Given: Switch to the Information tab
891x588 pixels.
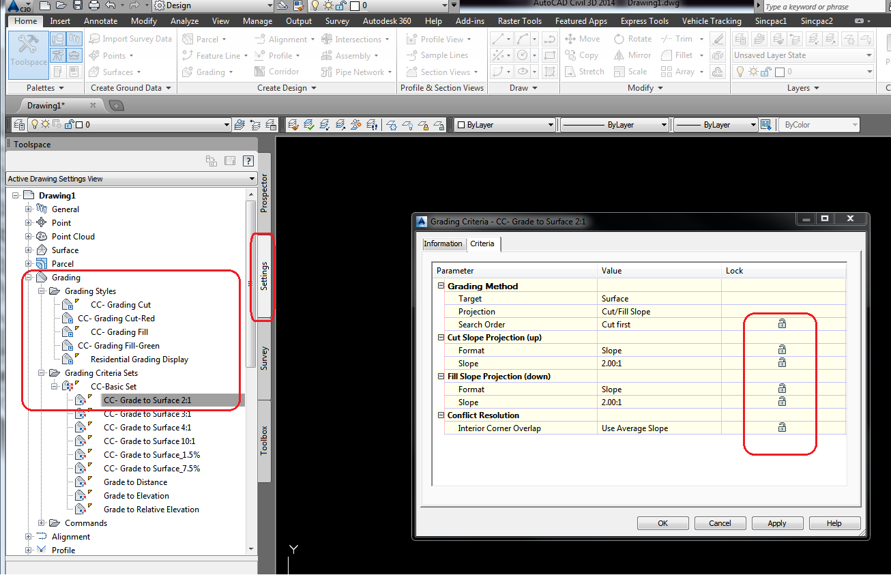Looking at the screenshot, I should pyautogui.click(x=443, y=244).
